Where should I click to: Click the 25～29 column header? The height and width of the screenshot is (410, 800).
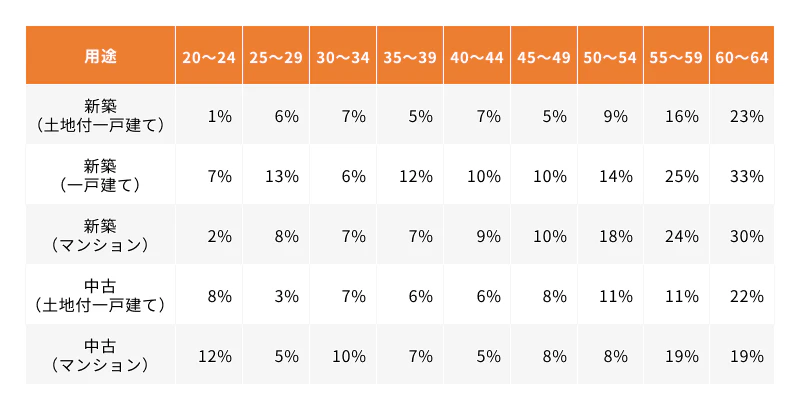coord(276,55)
